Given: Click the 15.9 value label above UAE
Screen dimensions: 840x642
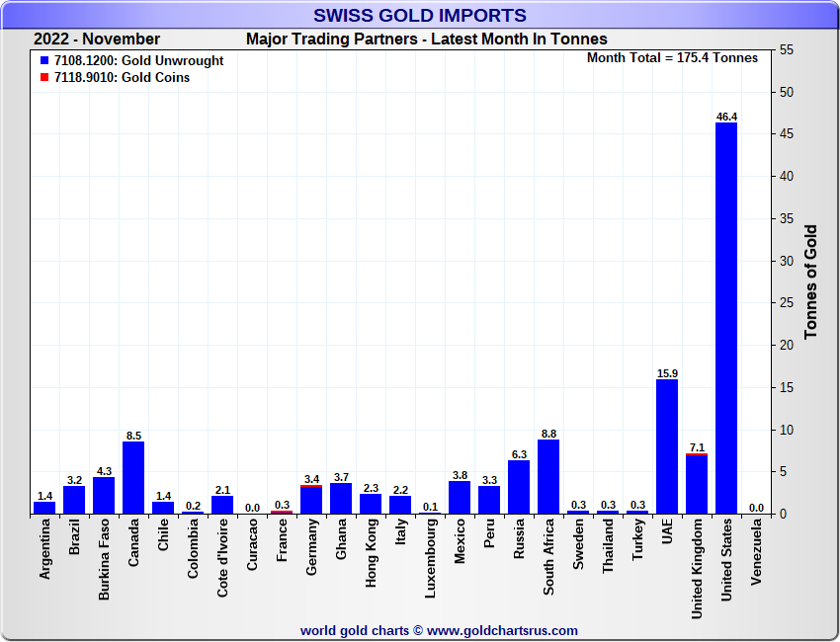Looking at the screenshot, I should [x=667, y=373].
